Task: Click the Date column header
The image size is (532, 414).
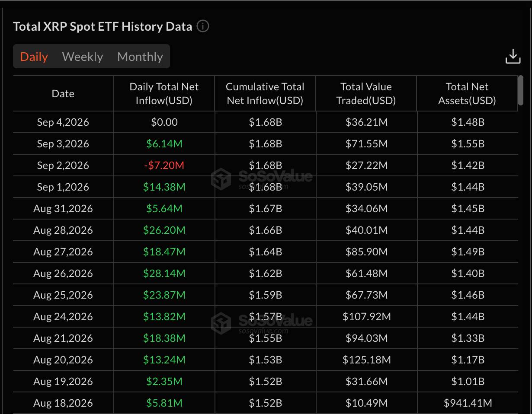Action: click(x=63, y=93)
